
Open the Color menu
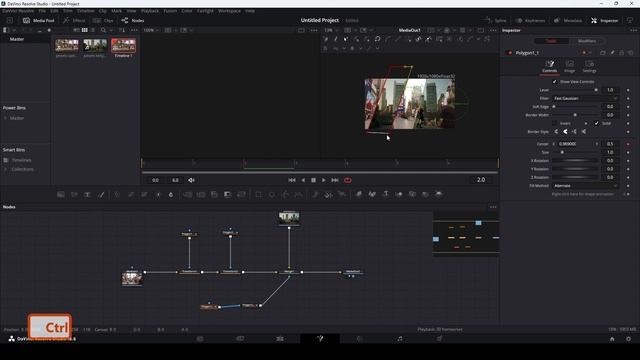pos(187,11)
